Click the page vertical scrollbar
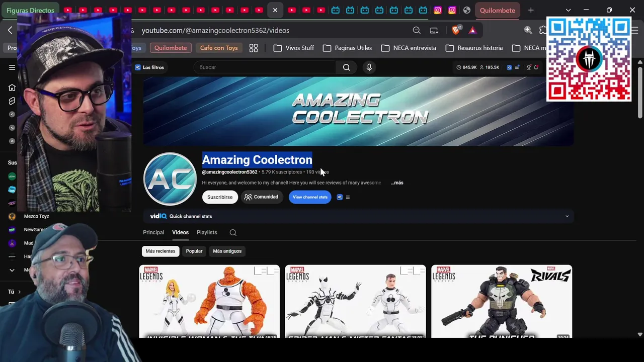This screenshot has width=644, height=362. [640, 93]
